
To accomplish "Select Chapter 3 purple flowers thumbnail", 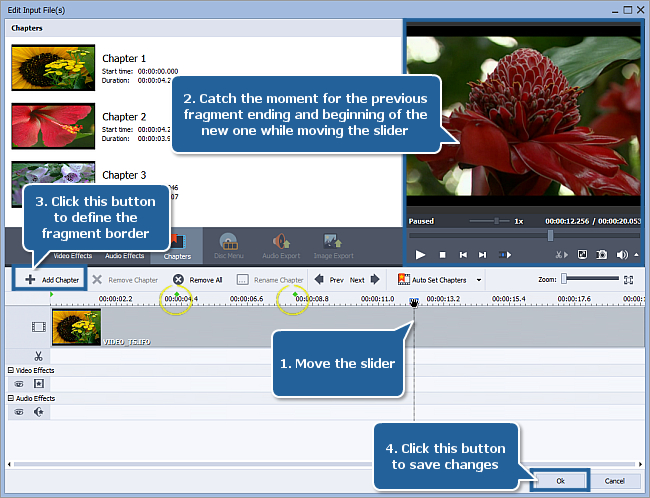I will pos(53,173).
